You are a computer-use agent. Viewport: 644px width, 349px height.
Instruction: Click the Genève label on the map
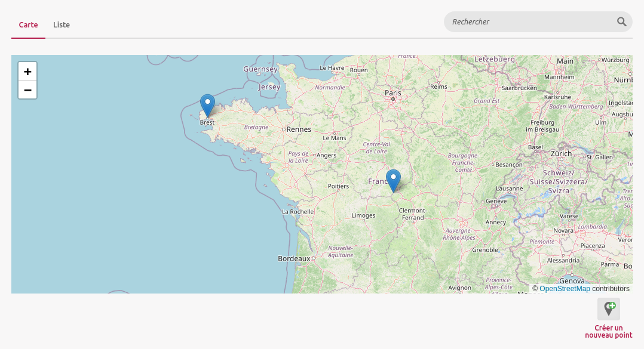(496, 201)
